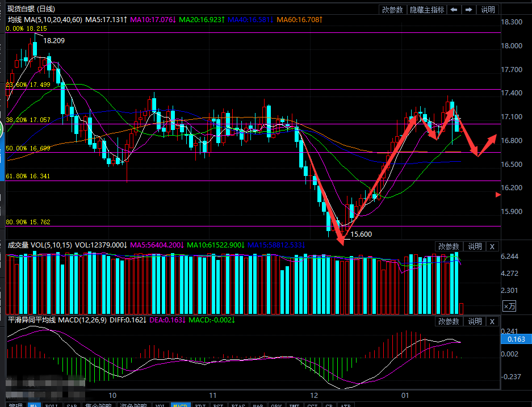Switch to the RSI indicator tab

[x=219, y=405]
